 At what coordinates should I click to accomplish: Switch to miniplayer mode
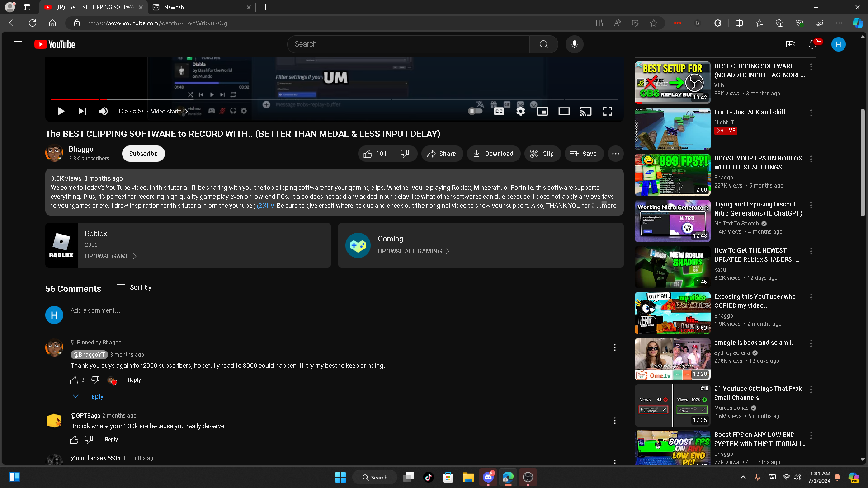542,111
